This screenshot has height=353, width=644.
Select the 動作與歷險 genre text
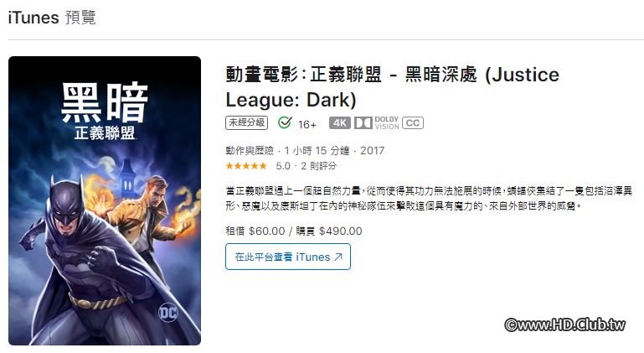point(250,151)
